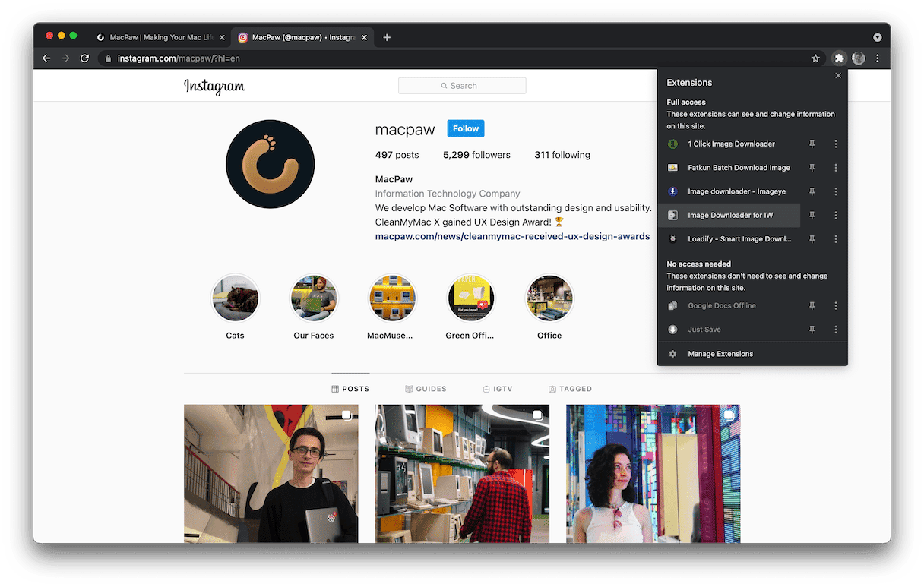Pin the Loadify extension to toolbar
This screenshot has height=587, width=924.
[812, 239]
